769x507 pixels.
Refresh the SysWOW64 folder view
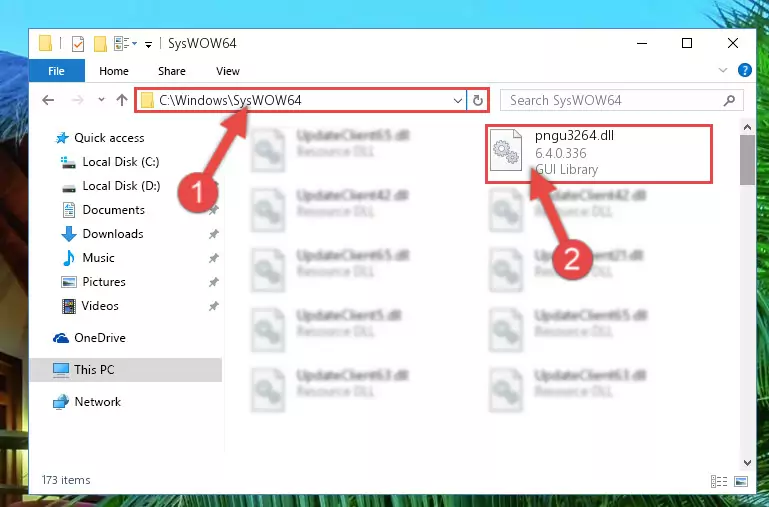[477, 101]
